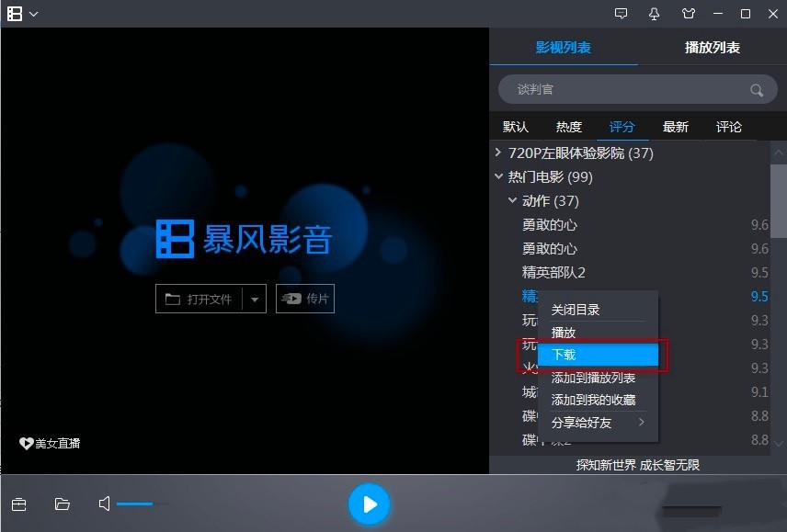Select 下载 in the context menu

coord(598,355)
